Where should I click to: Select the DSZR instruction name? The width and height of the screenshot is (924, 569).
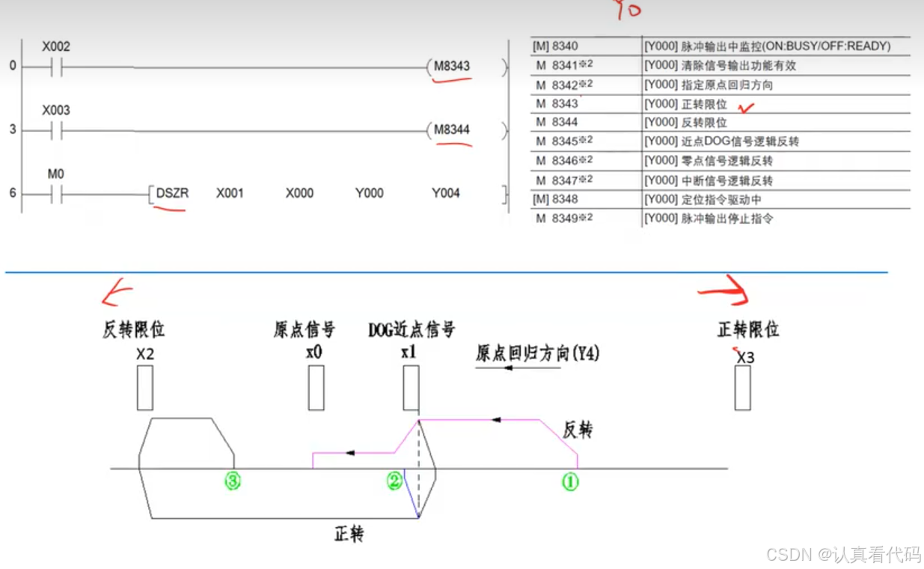(172, 193)
